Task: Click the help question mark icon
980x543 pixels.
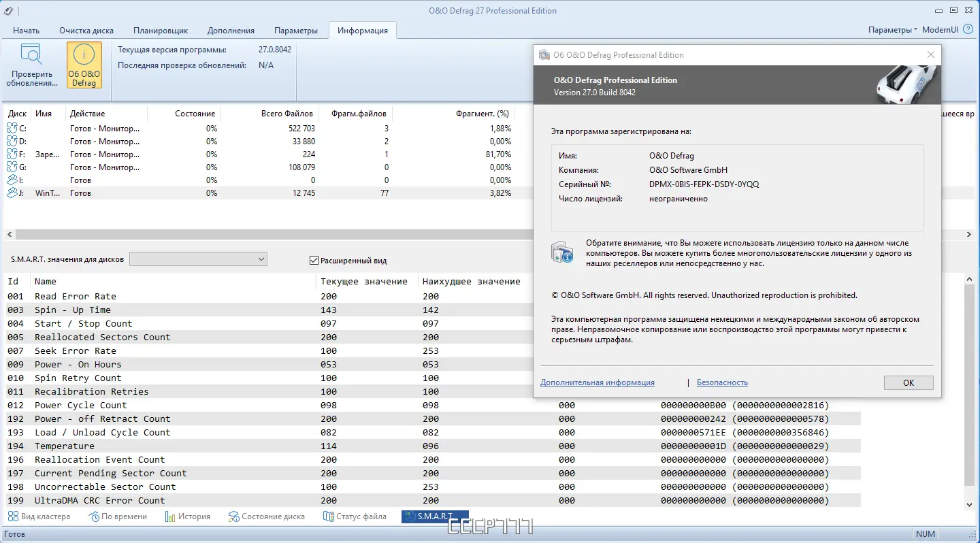Action: click(x=968, y=30)
